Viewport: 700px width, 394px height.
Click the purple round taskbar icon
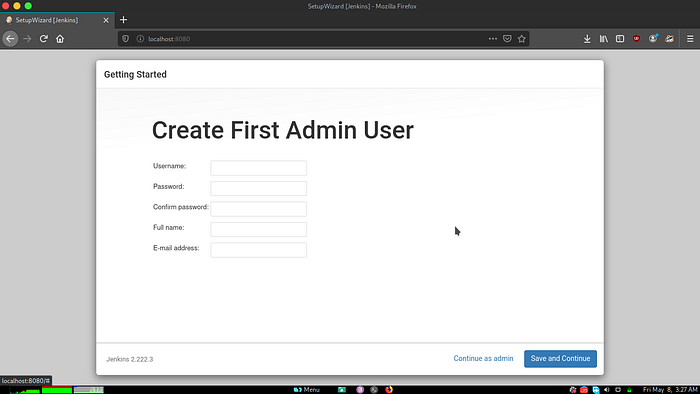pos(360,390)
